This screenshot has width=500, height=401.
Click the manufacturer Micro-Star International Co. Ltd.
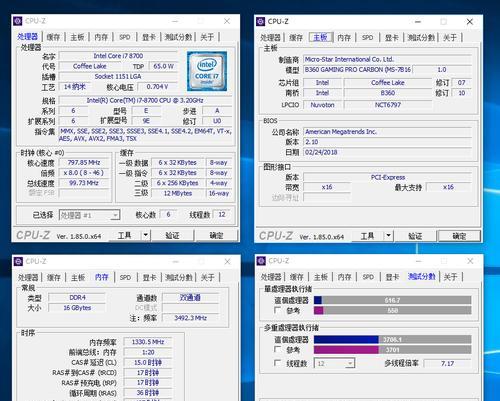coord(388,59)
